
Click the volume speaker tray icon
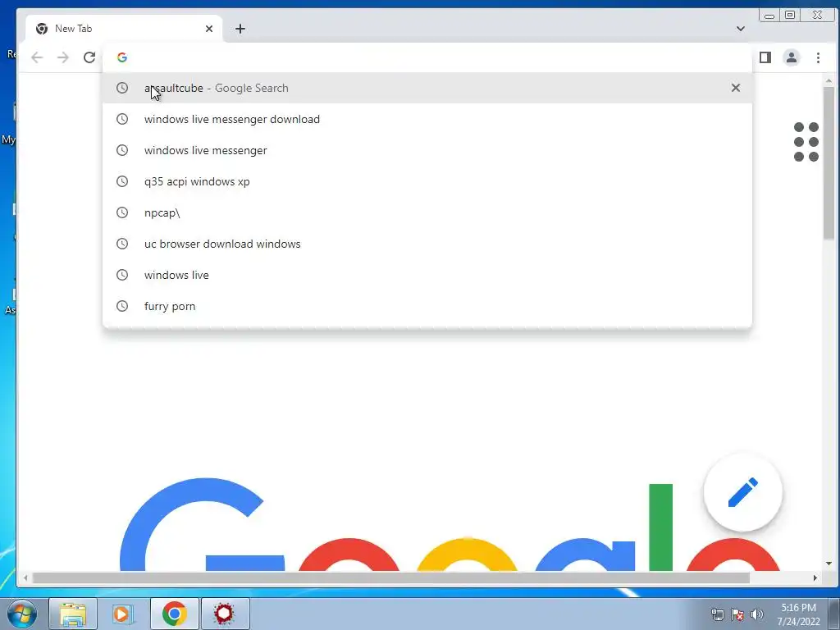click(757, 614)
